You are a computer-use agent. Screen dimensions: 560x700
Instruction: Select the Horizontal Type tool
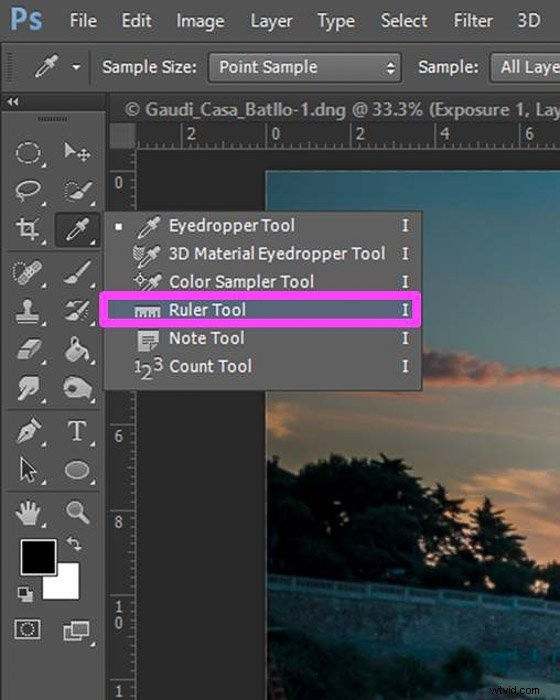coord(77,431)
